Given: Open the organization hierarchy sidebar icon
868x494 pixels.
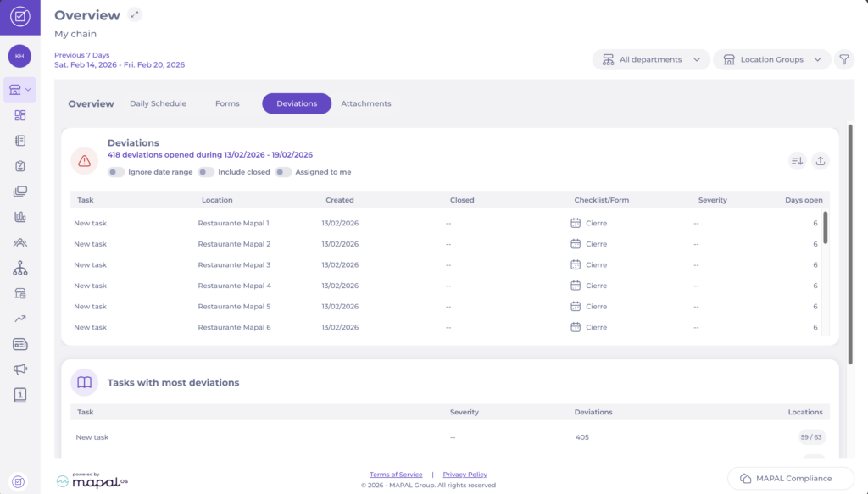Looking at the screenshot, I should (20, 268).
